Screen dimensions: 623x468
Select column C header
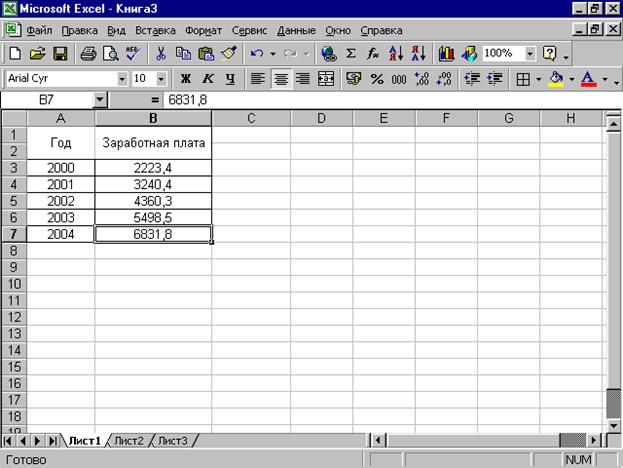click(251, 118)
